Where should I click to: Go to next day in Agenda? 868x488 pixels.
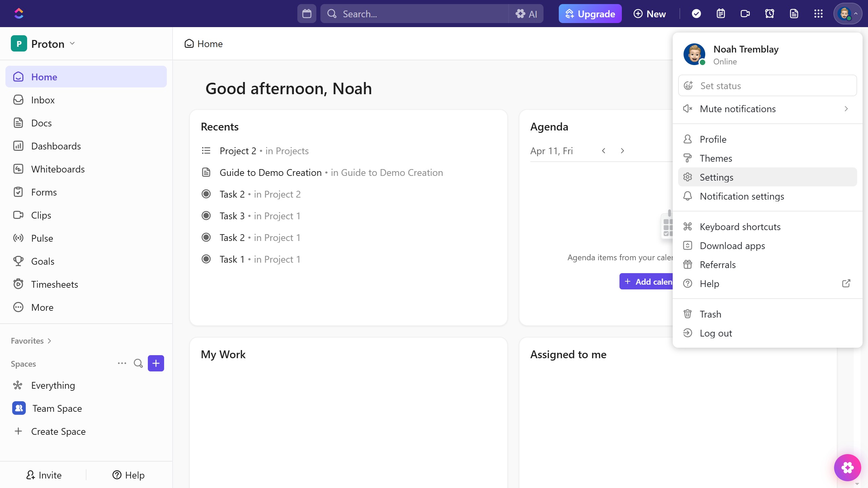click(622, 151)
